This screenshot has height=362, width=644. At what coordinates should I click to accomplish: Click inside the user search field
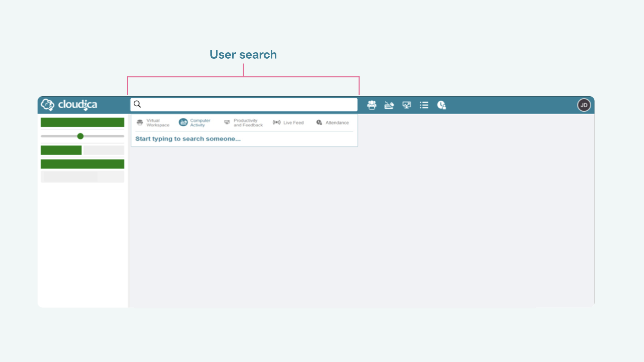[248, 105]
